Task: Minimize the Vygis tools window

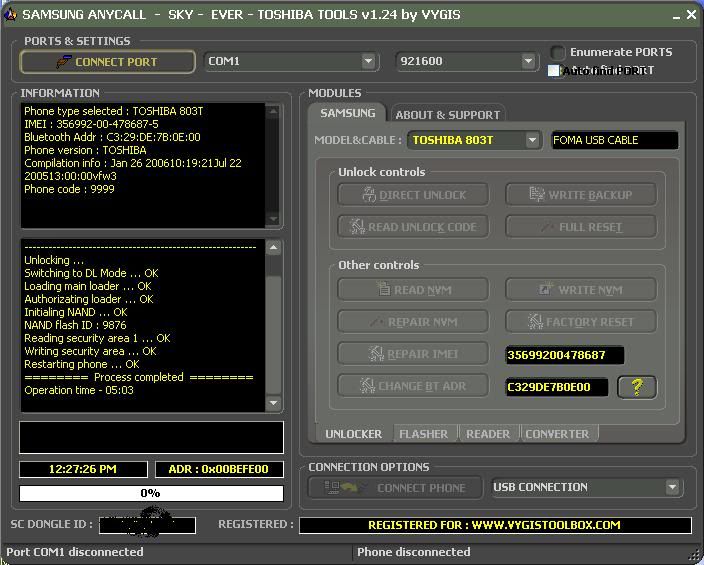Action: (x=677, y=16)
